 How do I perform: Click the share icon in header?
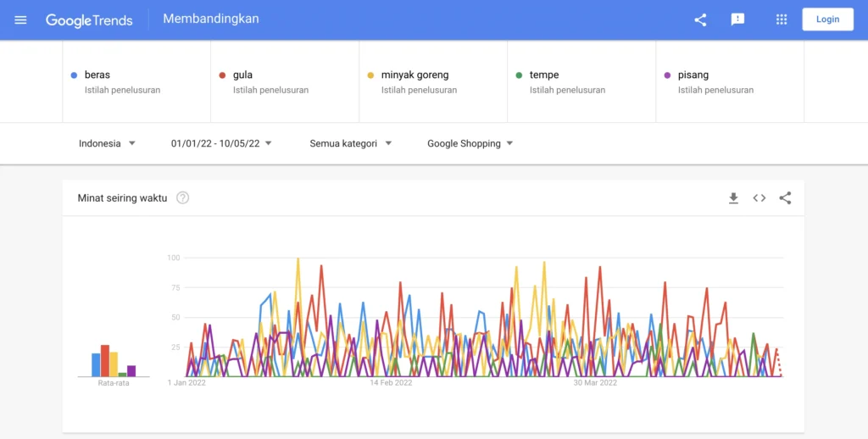700,20
